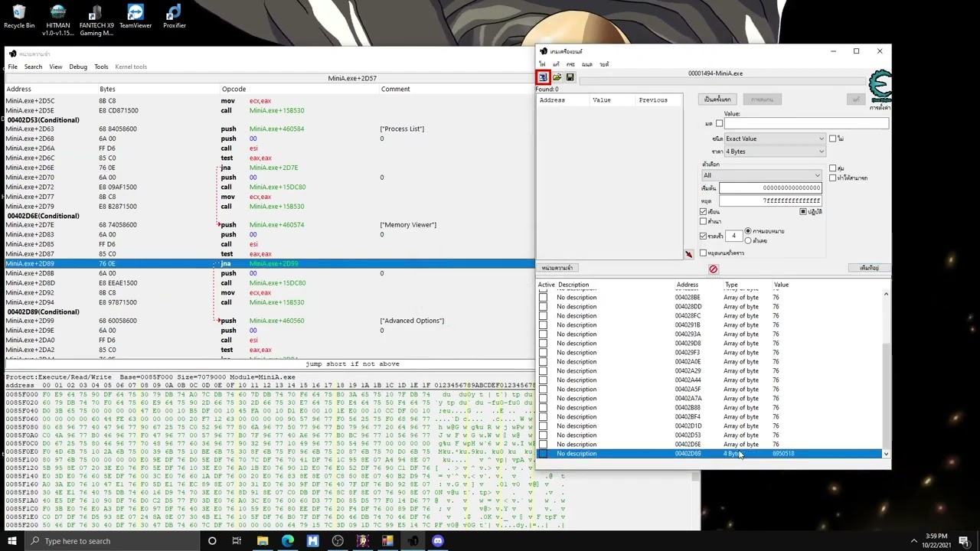Open Task View in the taskbar
This screenshot has width=980, height=551.
tap(237, 541)
